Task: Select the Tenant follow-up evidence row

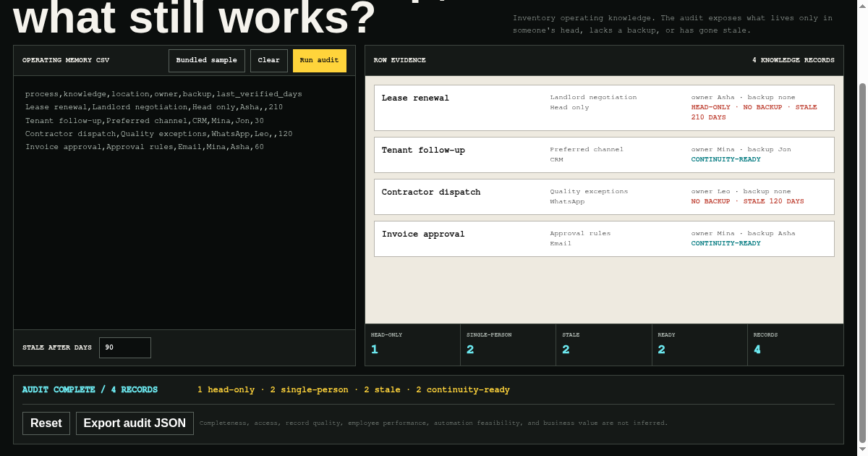Action: (x=604, y=155)
